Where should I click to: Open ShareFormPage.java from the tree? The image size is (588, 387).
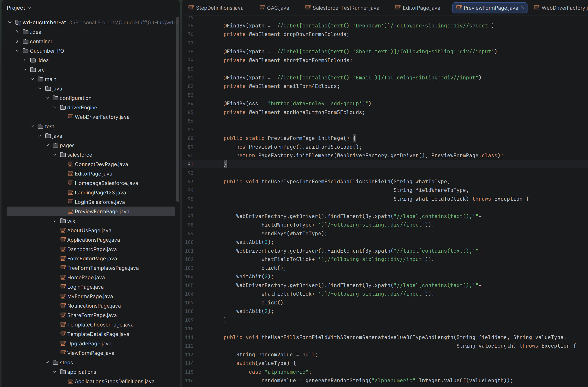click(x=92, y=315)
